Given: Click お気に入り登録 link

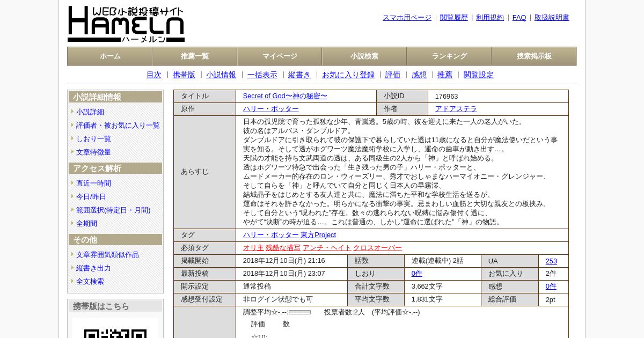Looking at the screenshot, I should [x=348, y=75].
